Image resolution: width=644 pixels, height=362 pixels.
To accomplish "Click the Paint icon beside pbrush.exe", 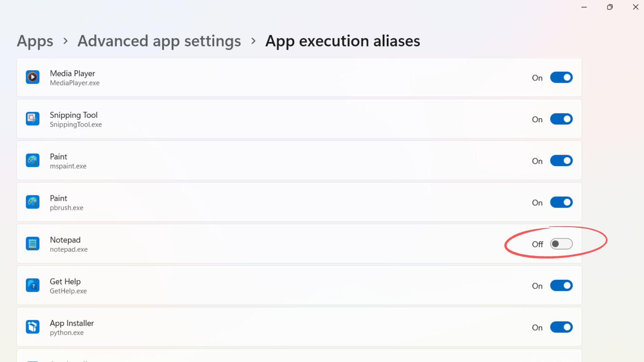I will [33, 202].
